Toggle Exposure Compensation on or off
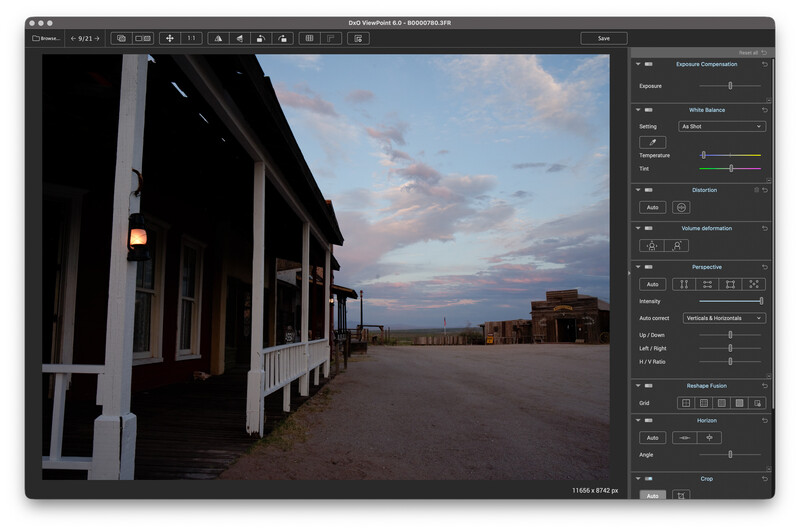This screenshot has height=532, width=800. point(648,64)
